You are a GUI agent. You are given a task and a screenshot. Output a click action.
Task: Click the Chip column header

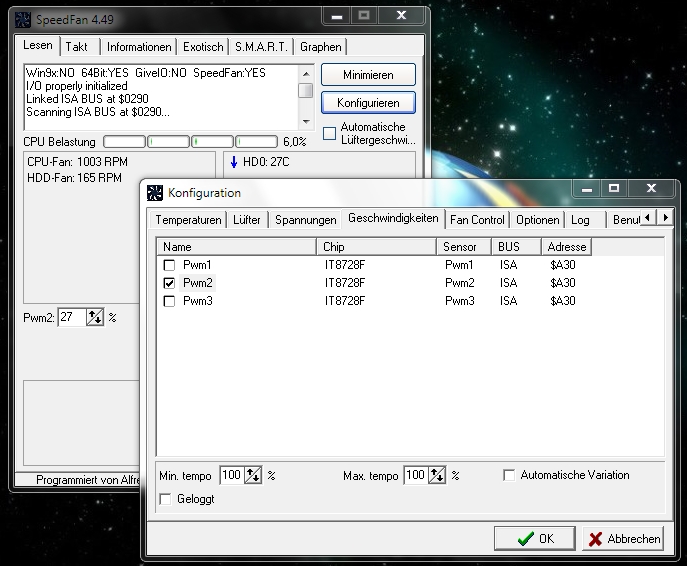[376, 247]
